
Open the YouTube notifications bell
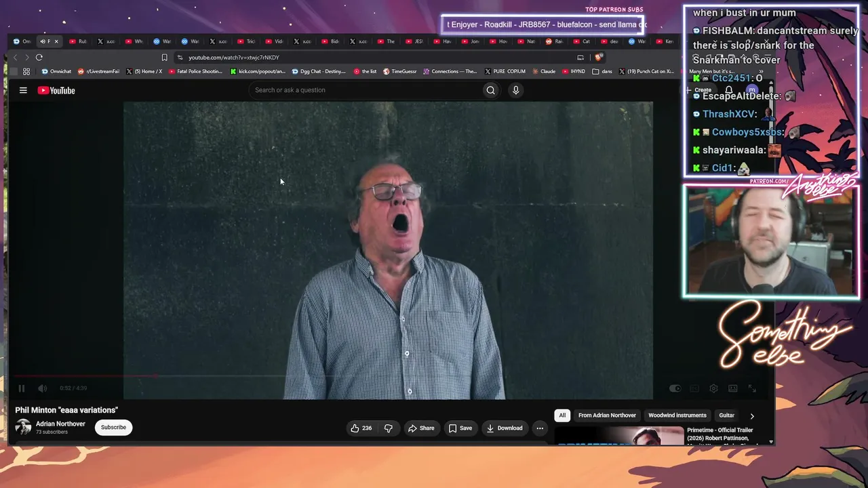(728, 90)
